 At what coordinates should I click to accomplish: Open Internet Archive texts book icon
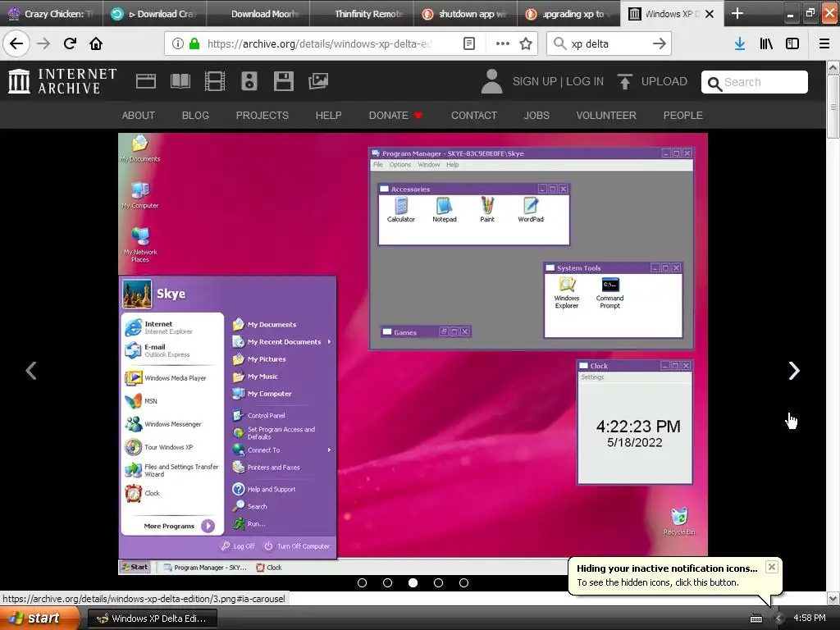pyautogui.click(x=180, y=81)
